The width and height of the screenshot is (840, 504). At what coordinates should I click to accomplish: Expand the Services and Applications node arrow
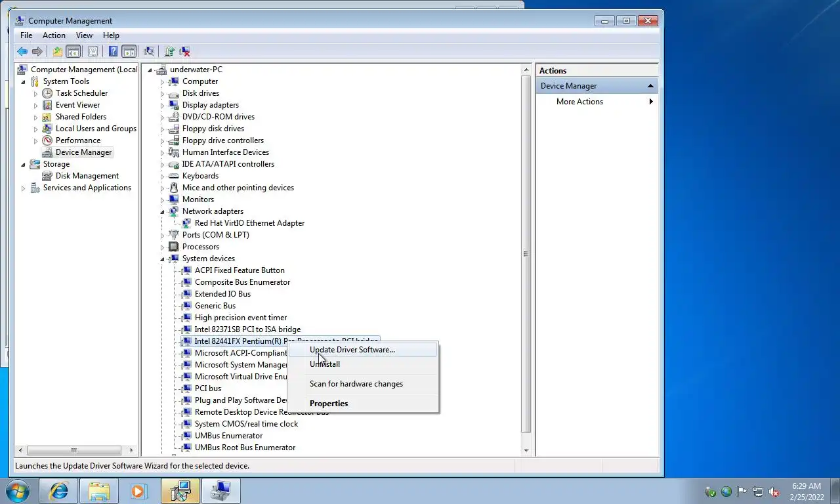tap(24, 188)
